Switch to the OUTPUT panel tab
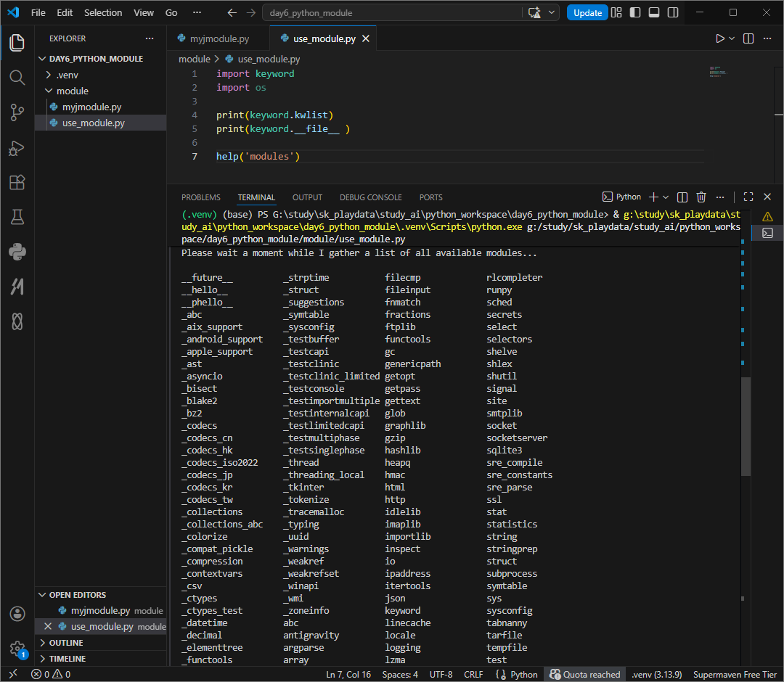Viewport: 784px width, 682px height. pos(307,197)
